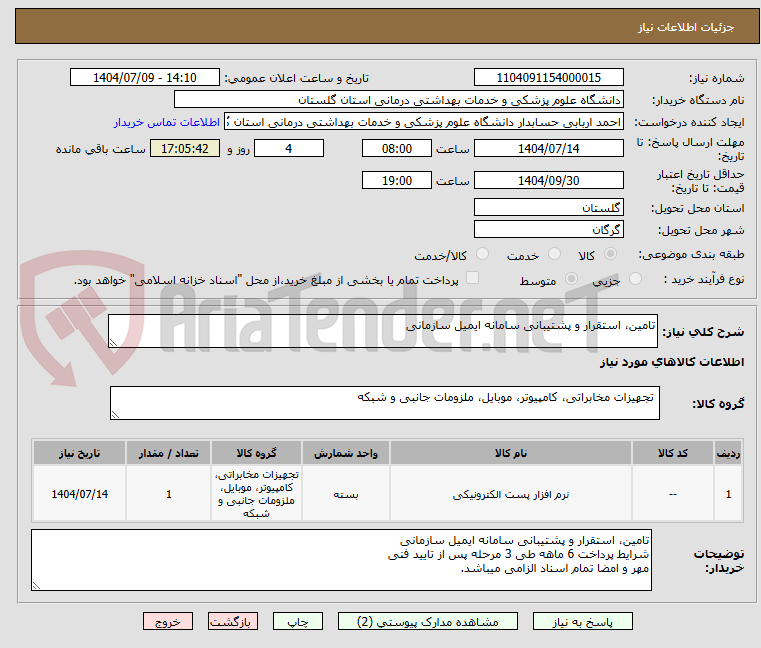This screenshot has height=648, width=761.
Task: Click the پاسخ به نیاز button
Action: pyautogui.click(x=582, y=621)
